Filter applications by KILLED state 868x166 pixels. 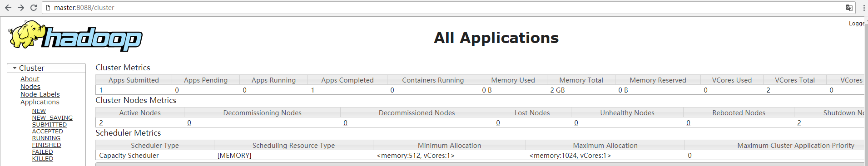tap(43, 159)
